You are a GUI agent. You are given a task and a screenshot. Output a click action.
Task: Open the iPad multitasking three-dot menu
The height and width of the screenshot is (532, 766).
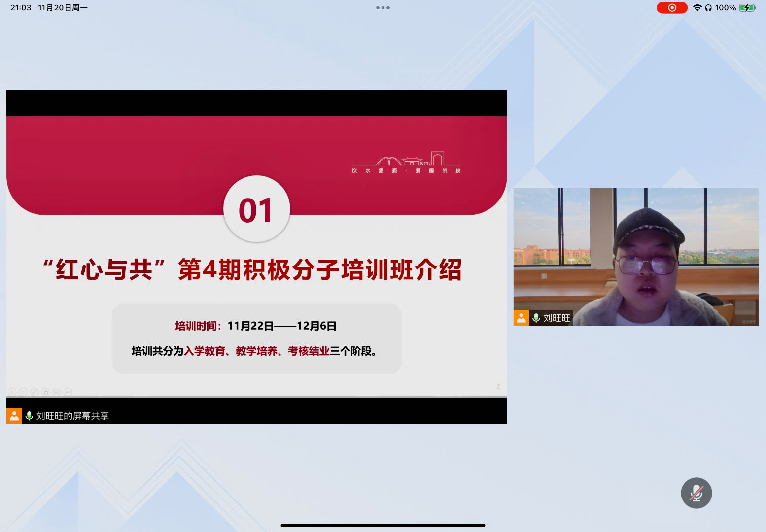[x=383, y=8]
